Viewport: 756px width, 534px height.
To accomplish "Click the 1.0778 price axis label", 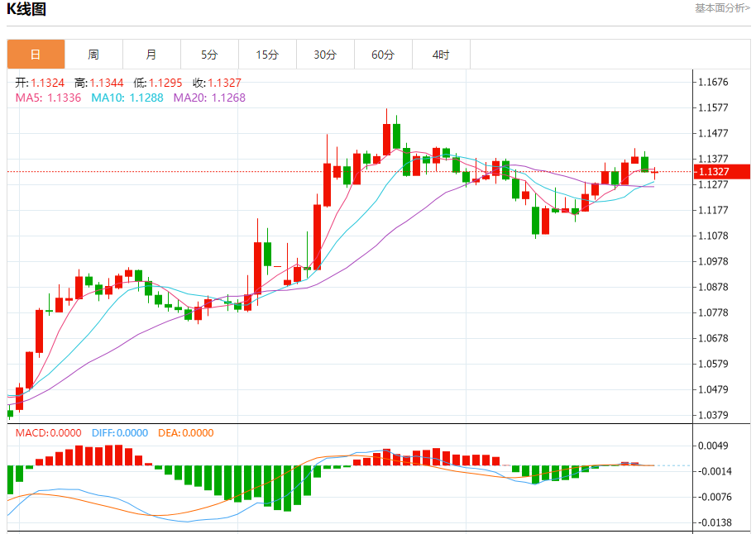I will pyautogui.click(x=714, y=312).
